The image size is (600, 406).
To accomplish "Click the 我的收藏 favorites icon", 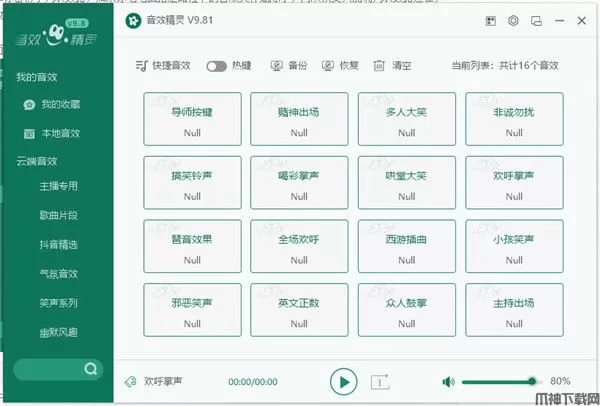I will [x=29, y=104].
